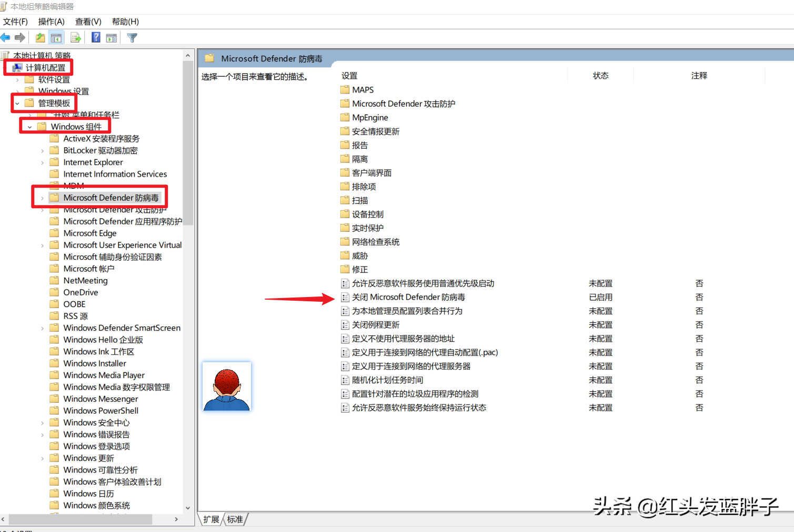Select 允许反恶意软件服务使用普通优先级启动 policy
The width and height of the screenshot is (794, 532).
[x=423, y=283]
